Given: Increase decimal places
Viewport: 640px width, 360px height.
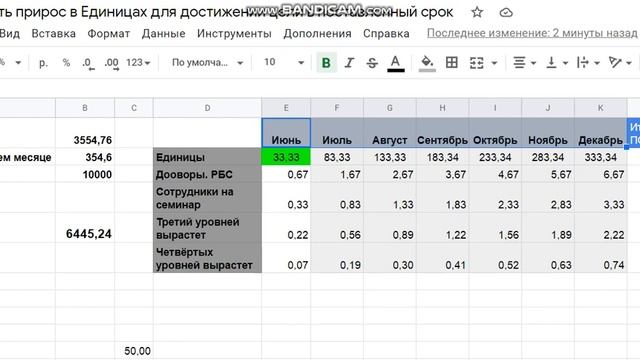Looking at the screenshot, I should click(111, 63).
